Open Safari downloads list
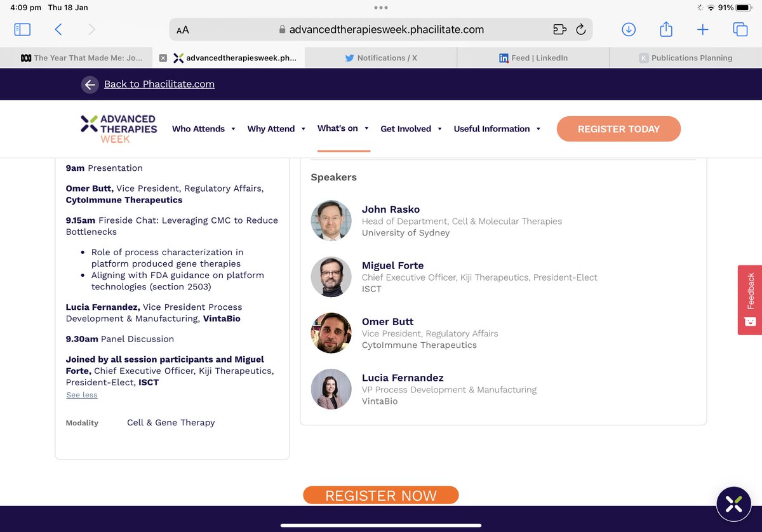Viewport: 762px width, 532px height. pos(629,29)
